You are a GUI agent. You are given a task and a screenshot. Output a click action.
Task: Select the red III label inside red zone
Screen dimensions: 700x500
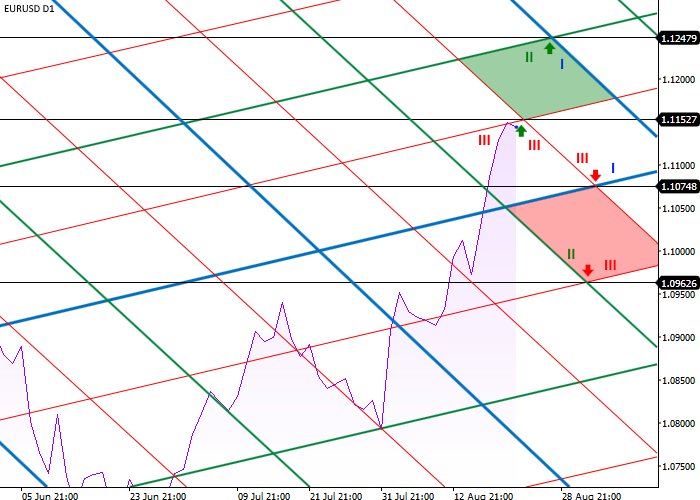point(610,265)
